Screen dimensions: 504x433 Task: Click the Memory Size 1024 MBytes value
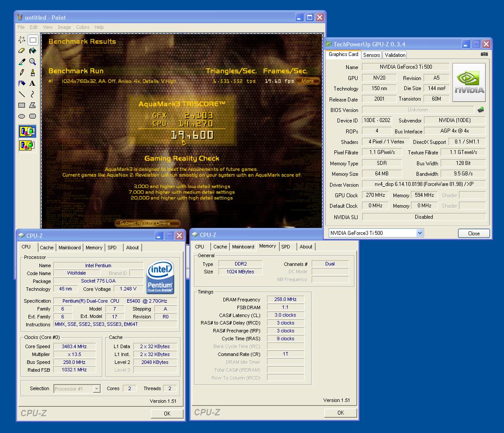240,272
